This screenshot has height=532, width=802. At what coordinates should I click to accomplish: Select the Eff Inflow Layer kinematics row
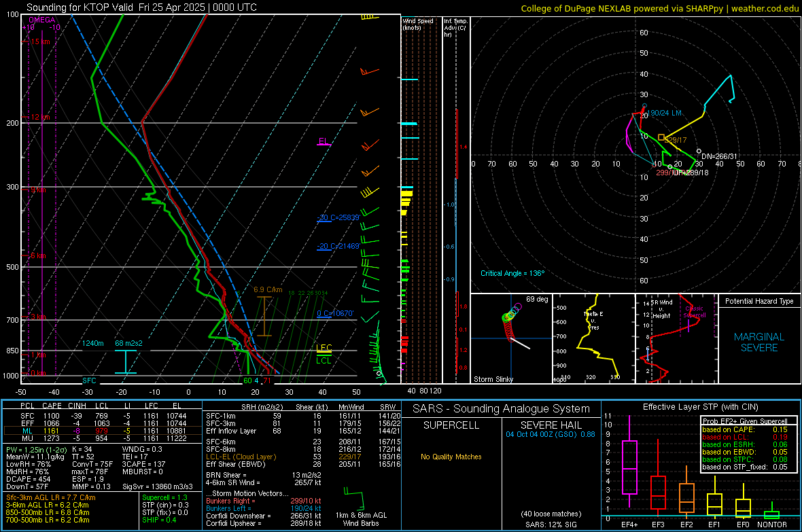click(x=303, y=431)
